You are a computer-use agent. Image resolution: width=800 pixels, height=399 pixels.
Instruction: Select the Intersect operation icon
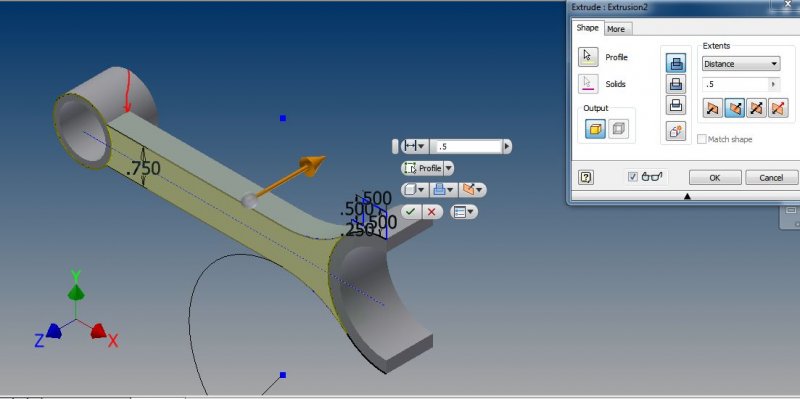pos(676,105)
